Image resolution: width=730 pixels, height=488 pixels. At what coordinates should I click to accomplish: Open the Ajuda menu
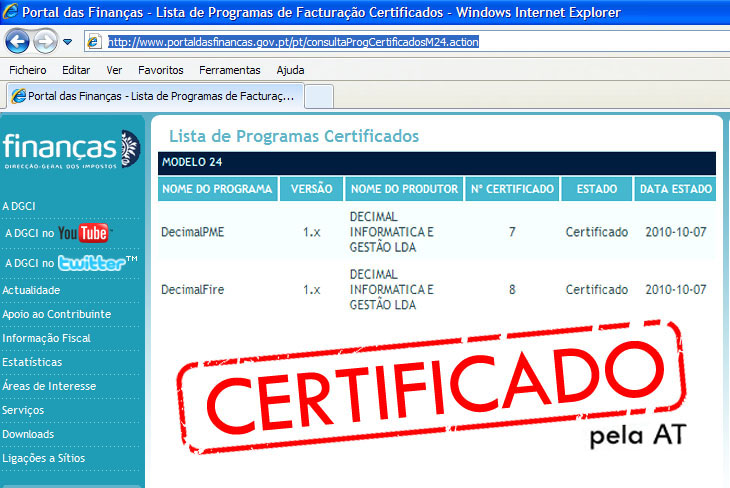pyautogui.click(x=290, y=70)
